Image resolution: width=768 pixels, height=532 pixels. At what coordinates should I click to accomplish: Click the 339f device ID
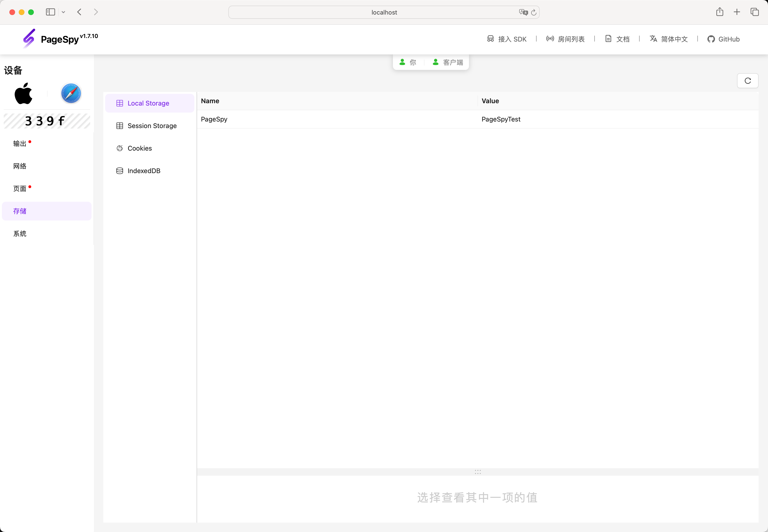click(x=47, y=121)
